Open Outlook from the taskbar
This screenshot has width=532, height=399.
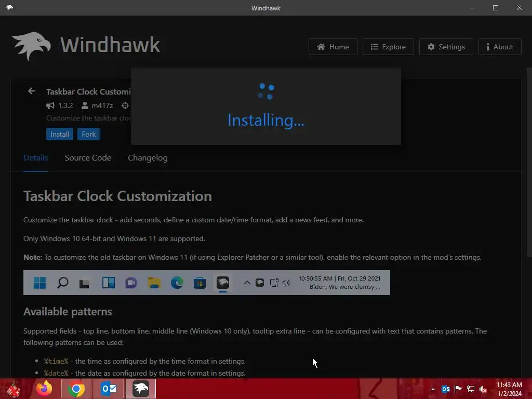(x=109, y=389)
